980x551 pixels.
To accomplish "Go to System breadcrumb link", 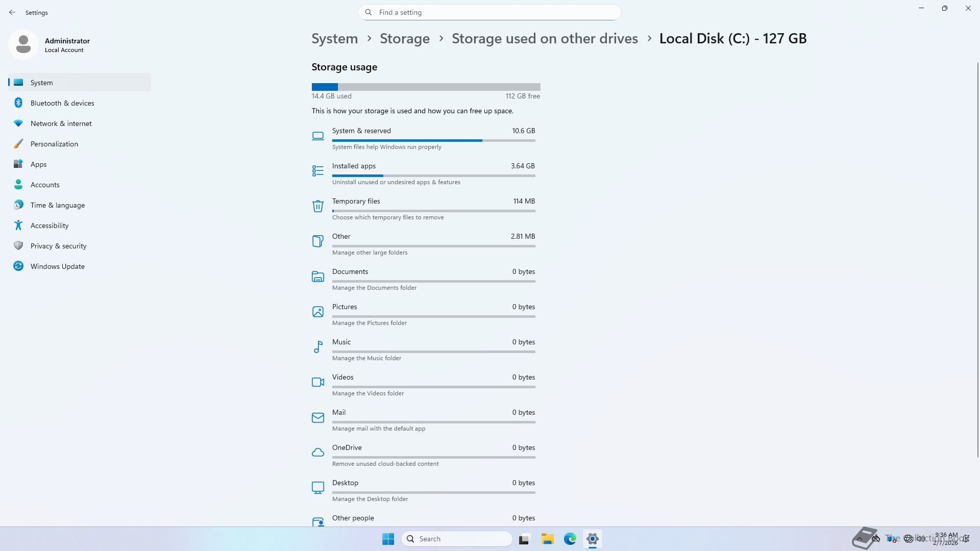I will pyautogui.click(x=334, y=39).
